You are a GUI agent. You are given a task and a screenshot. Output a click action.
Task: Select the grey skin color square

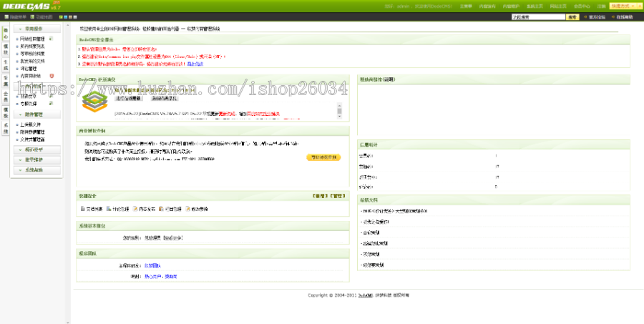point(75,17)
